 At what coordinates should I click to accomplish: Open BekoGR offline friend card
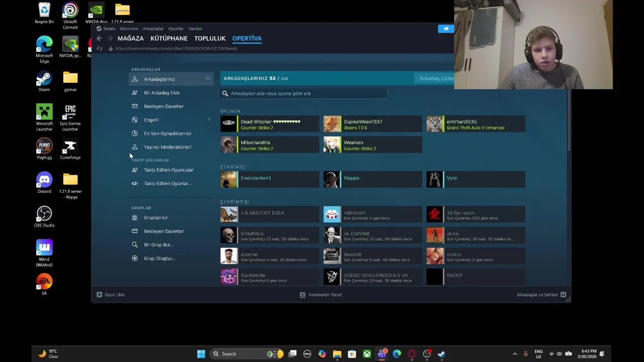(x=373, y=256)
